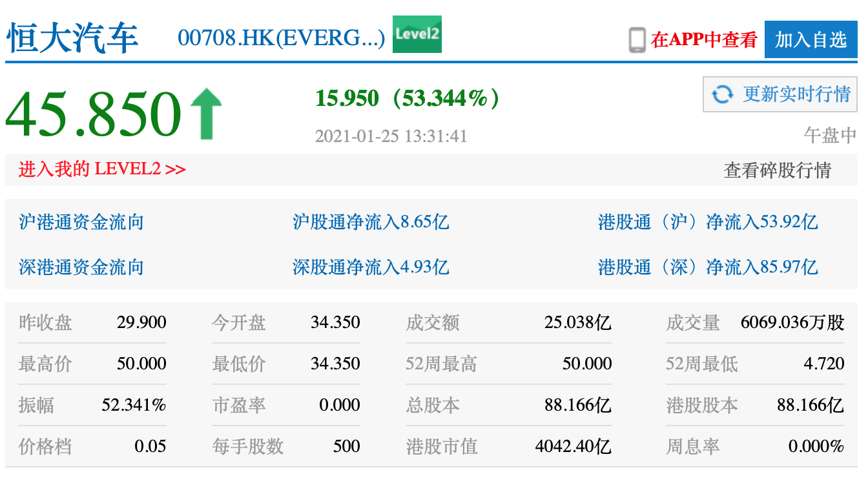Click the 最低价 value 34.350
The image size is (868, 483).
[x=335, y=364]
